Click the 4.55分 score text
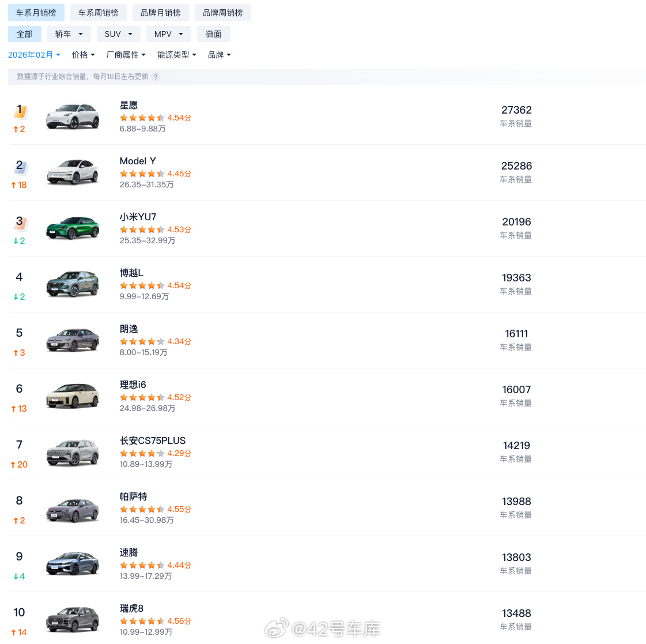The width and height of the screenshot is (646, 644). coord(179,509)
